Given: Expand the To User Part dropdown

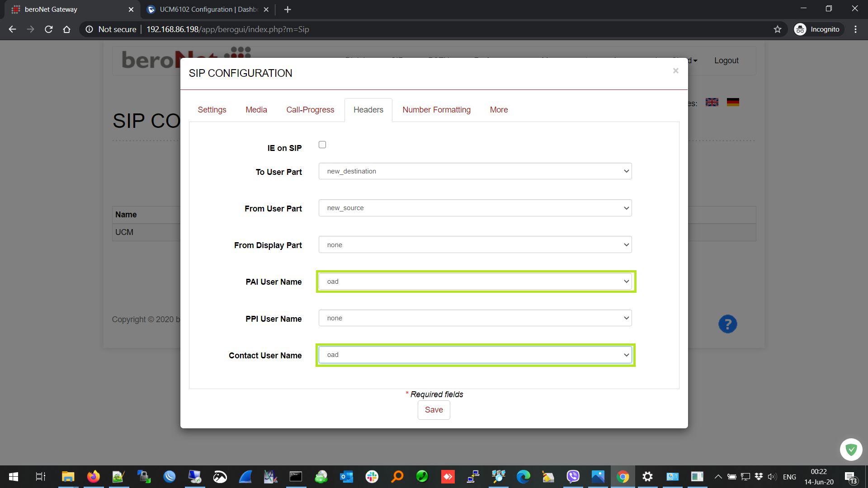Looking at the screenshot, I should click(475, 171).
